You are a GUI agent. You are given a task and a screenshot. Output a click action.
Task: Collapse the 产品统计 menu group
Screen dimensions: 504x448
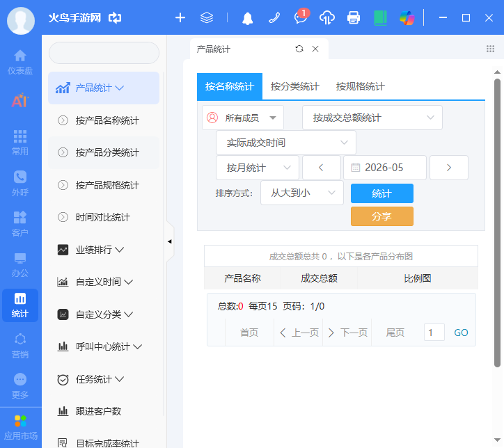[x=104, y=88]
